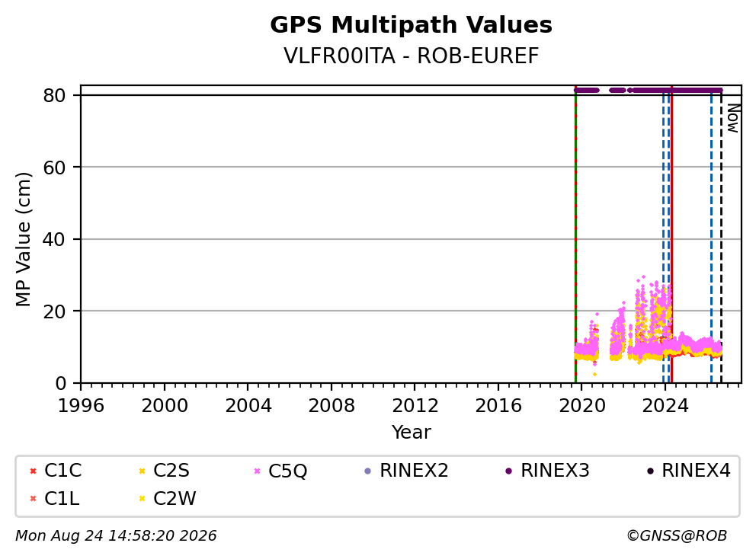Viewport: 756px width, 559px height.
Task: Click the MP Value (cm) axis label
Action: click(23, 239)
